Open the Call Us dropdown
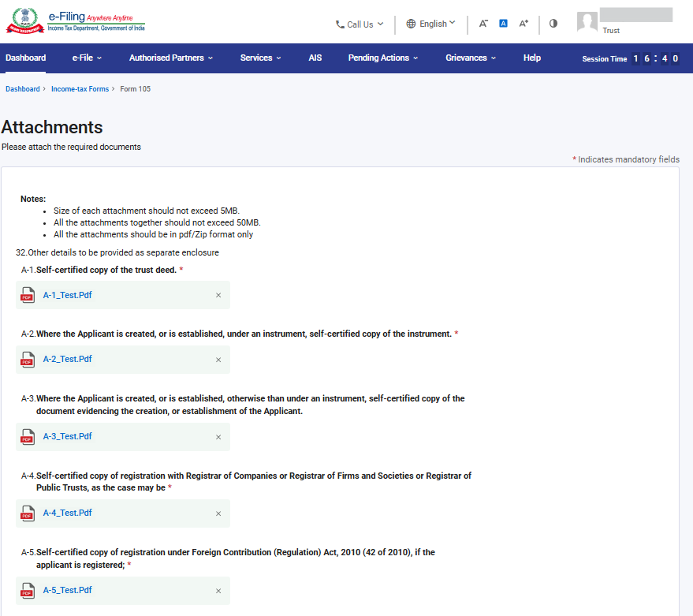Image resolution: width=693 pixels, height=616 pixels. pyautogui.click(x=360, y=24)
